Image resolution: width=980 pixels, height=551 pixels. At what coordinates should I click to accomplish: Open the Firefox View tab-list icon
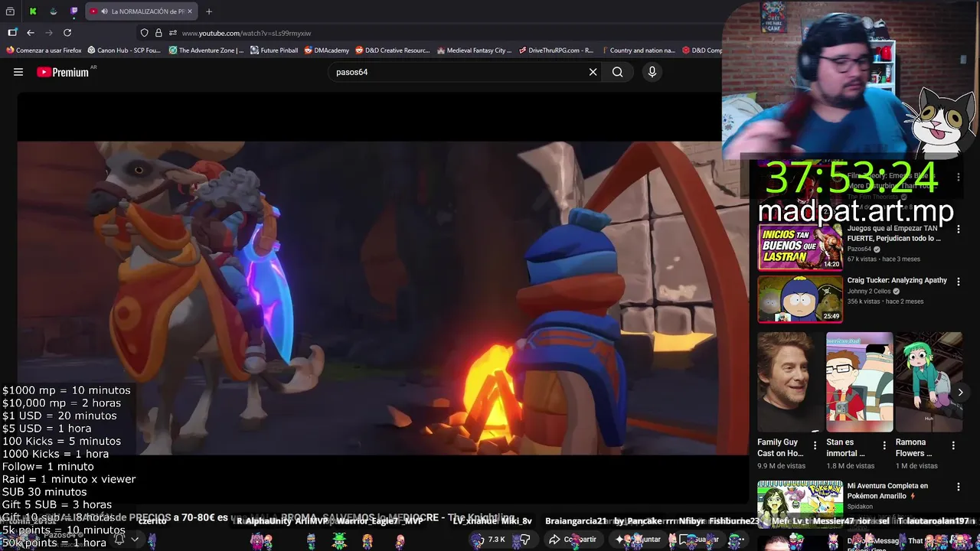[10, 11]
